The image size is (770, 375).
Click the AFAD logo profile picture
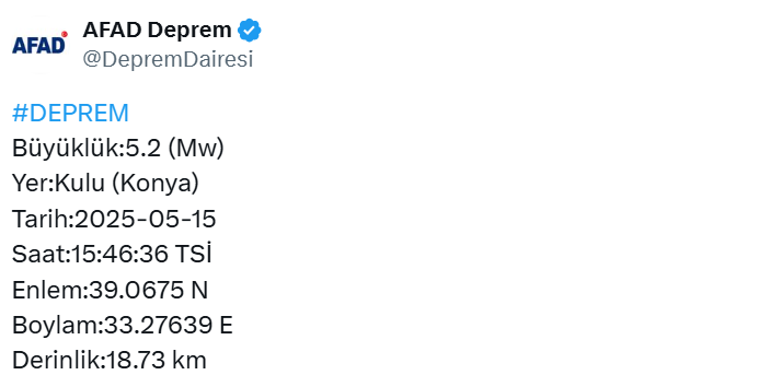pos(40,44)
